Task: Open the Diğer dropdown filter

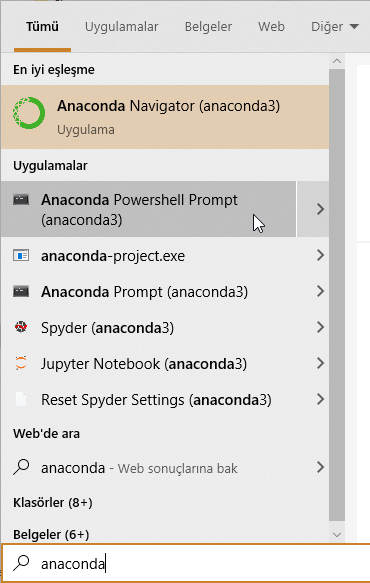Action: (x=335, y=27)
